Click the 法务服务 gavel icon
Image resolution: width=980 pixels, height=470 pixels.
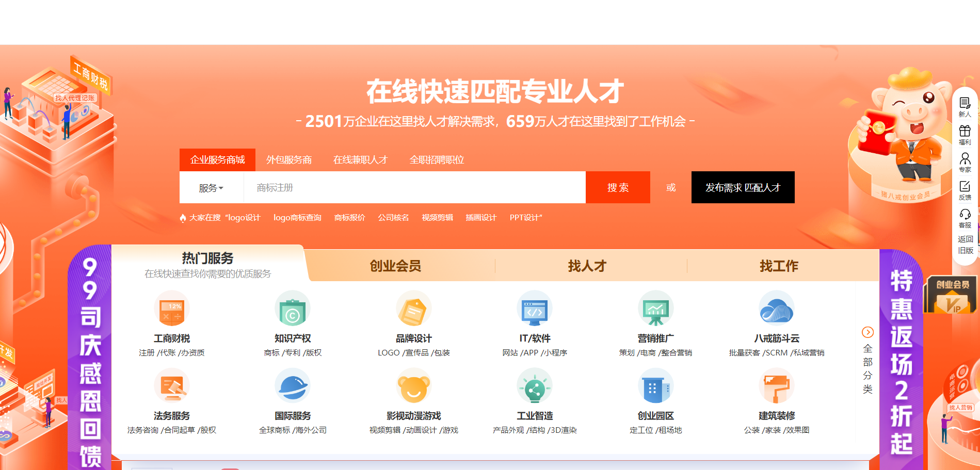coord(172,386)
